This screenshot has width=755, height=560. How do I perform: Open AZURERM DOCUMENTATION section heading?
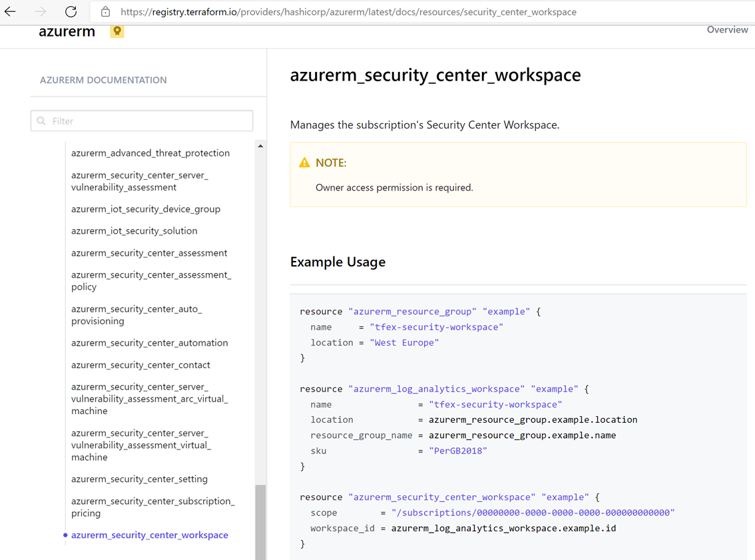point(103,80)
